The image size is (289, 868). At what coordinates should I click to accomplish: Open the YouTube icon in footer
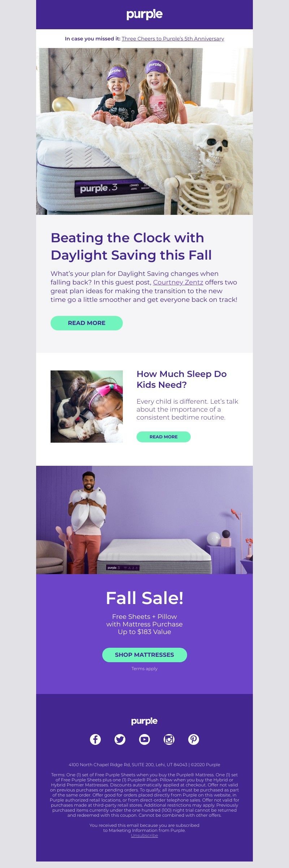click(144, 739)
